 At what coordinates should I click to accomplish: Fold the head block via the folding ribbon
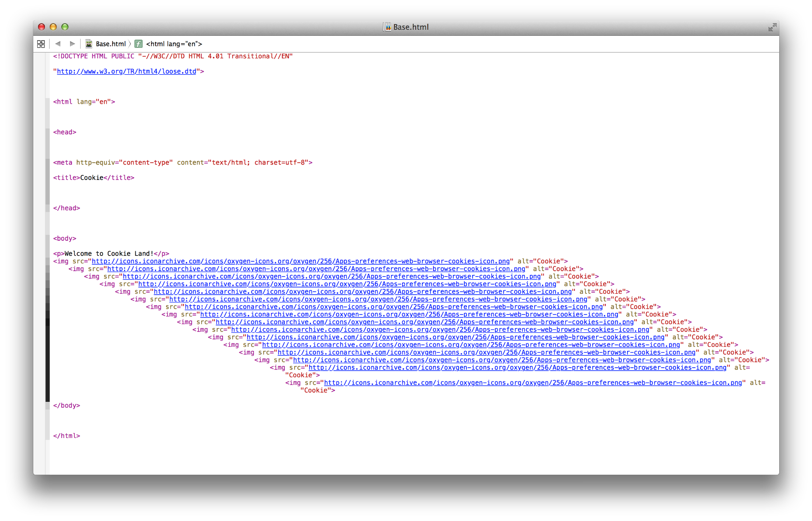coord(48,170)
